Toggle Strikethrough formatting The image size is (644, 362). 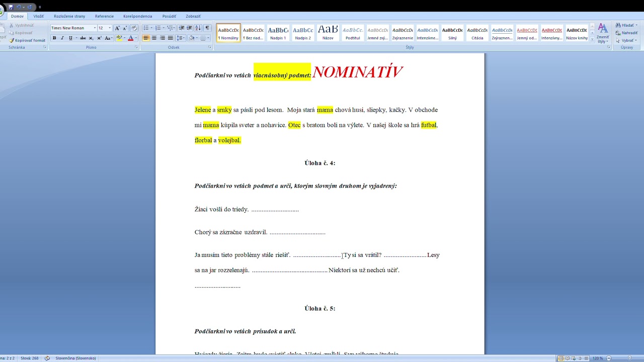(83, 38)
